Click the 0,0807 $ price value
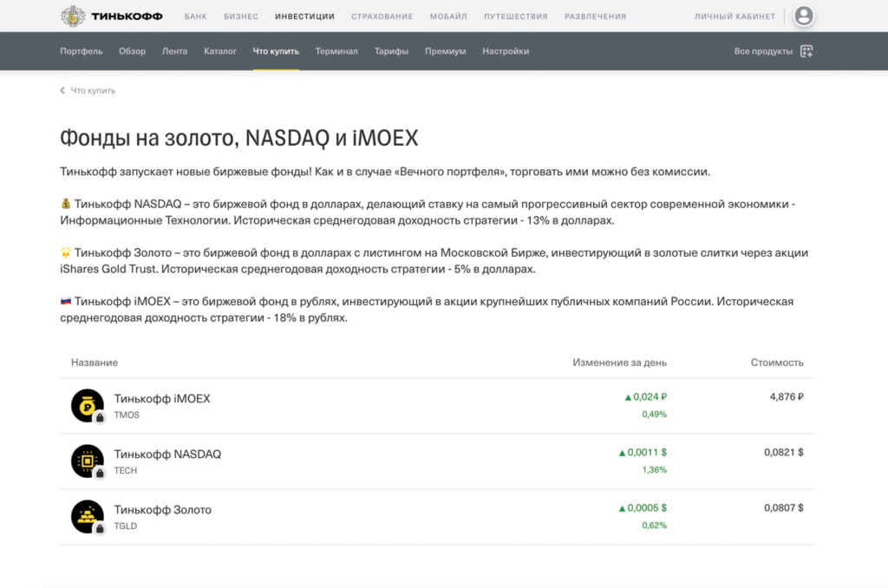 [x=784, y=508]
